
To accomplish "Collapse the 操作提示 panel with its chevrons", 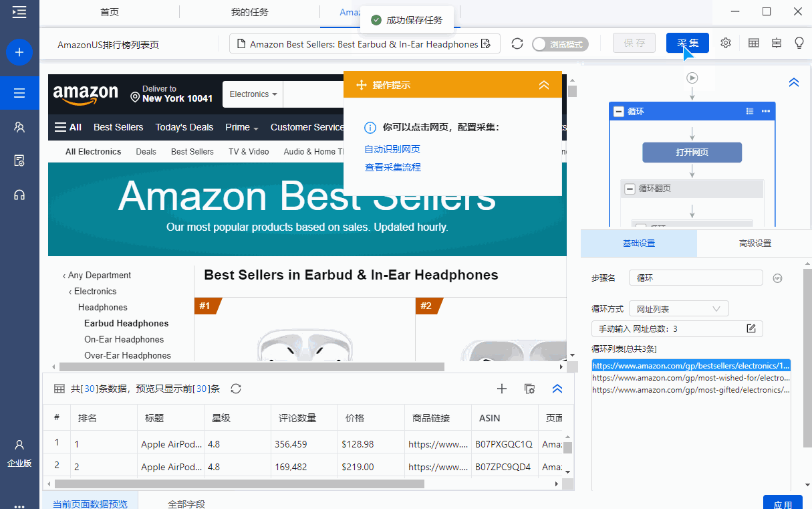I will pyautogui.click(x=544, y=85).
